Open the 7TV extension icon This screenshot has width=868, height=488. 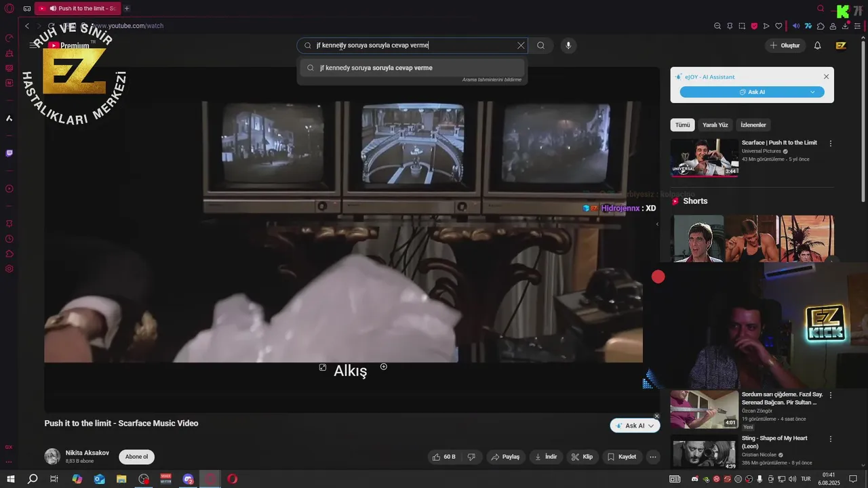coord(808,26)
